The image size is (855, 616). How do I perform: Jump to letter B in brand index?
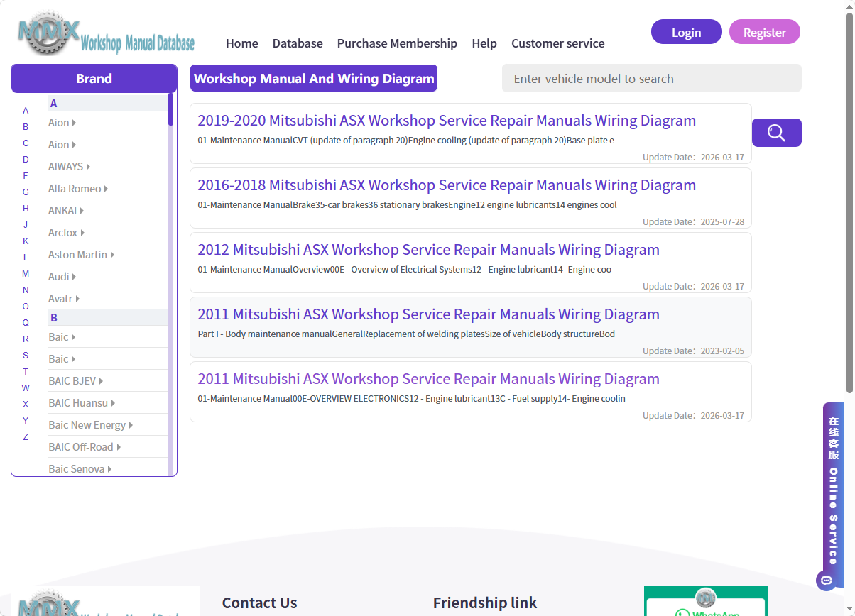(x=26, y=127)
